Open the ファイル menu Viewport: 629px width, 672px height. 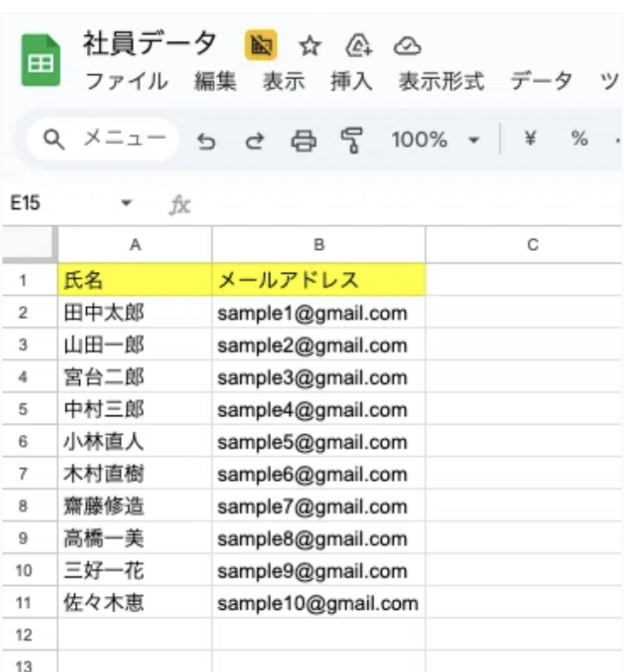point(127,81)
